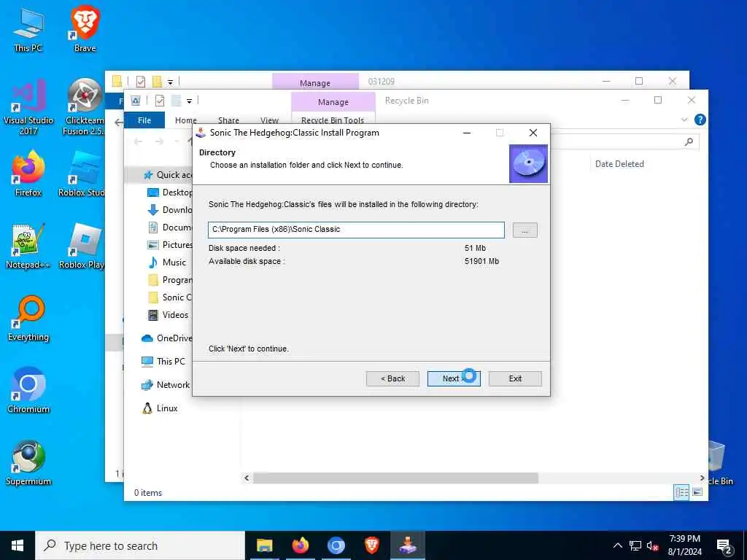The height and width of the screenshot is (560, 747).
Task: Select Videos in navigation pane
Action: (169, 315)
